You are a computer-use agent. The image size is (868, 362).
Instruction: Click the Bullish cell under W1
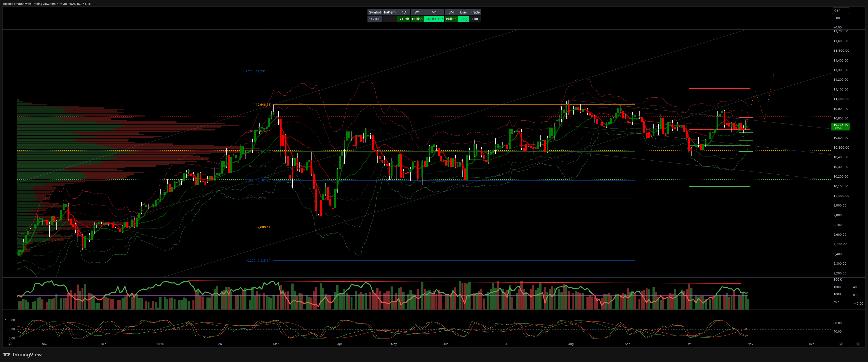(x=417, y=19)
